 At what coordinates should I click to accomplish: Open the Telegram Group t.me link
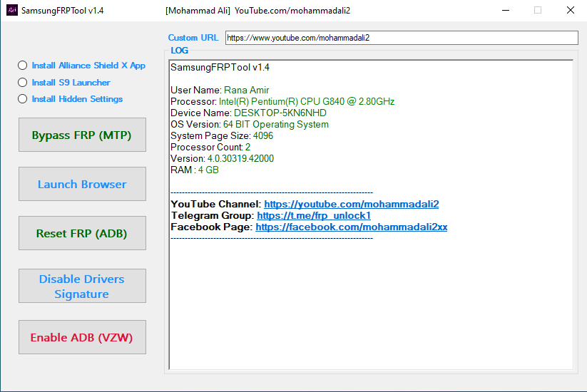tap(314, 216)
